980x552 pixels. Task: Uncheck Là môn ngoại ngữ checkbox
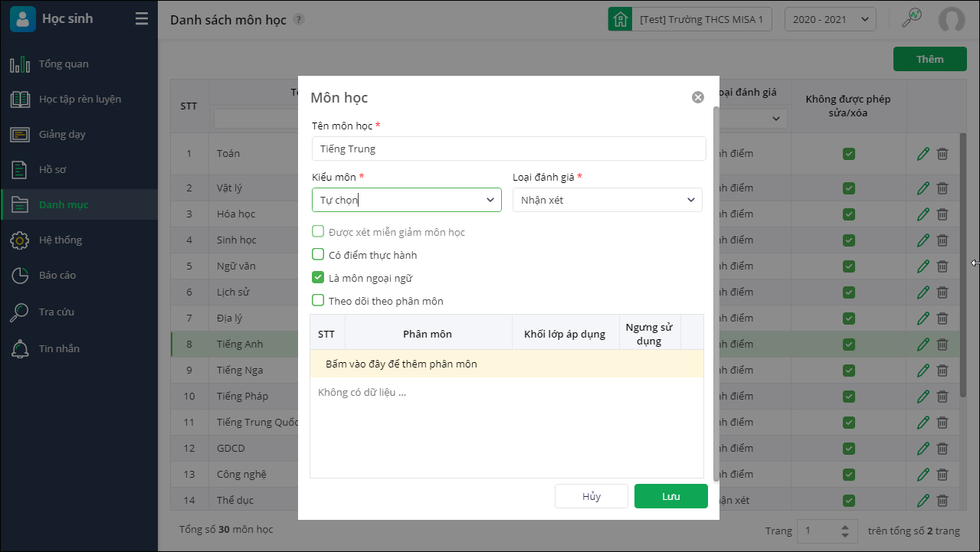click(x=318, y=277)
